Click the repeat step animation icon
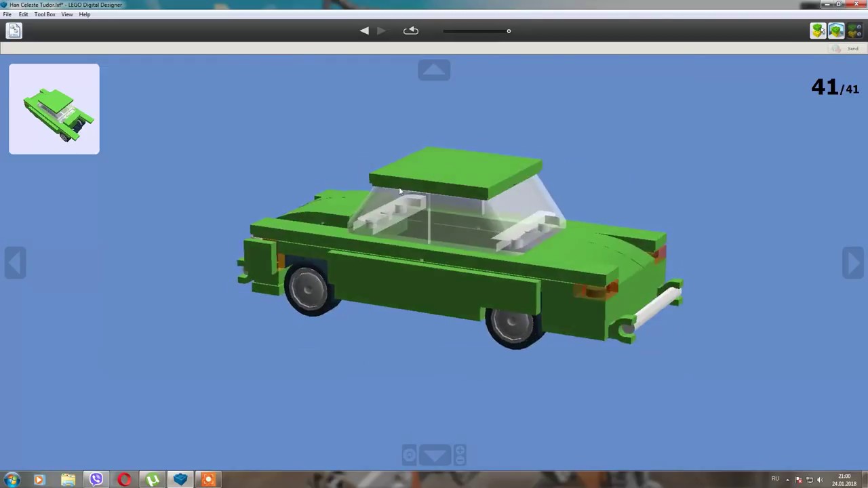868x488 pixels. click(411, 30)
